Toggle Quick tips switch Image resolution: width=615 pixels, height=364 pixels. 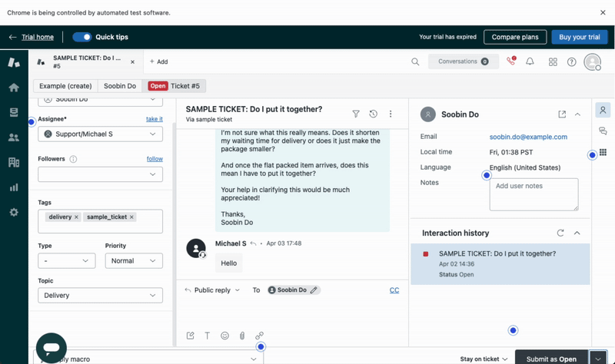tap(82, 37)
